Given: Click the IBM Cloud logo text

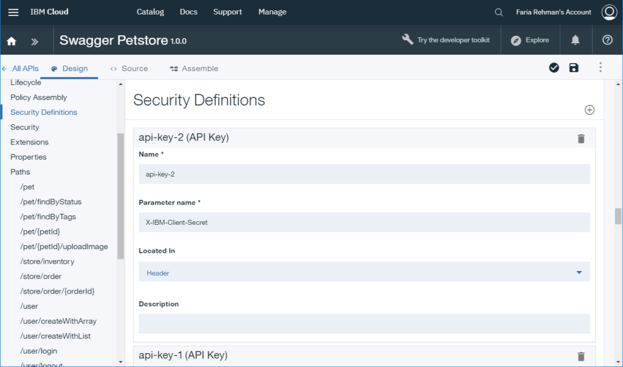Looking at the screenshot, I should (x=49, y=12).
